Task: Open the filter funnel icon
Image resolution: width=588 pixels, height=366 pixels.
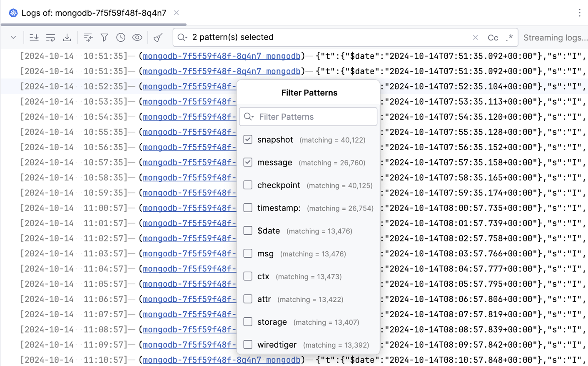Action: [x=104, y=37]
